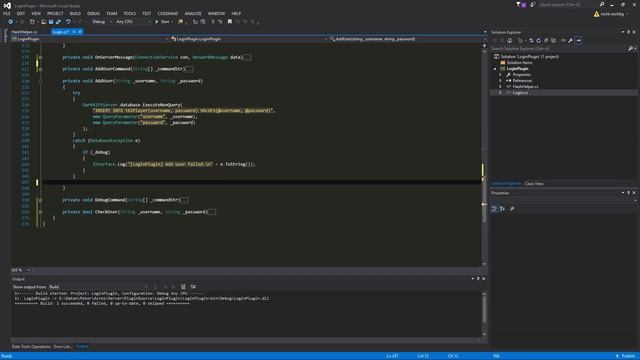Click the warning triangle beside the account name

pos(596,14)
